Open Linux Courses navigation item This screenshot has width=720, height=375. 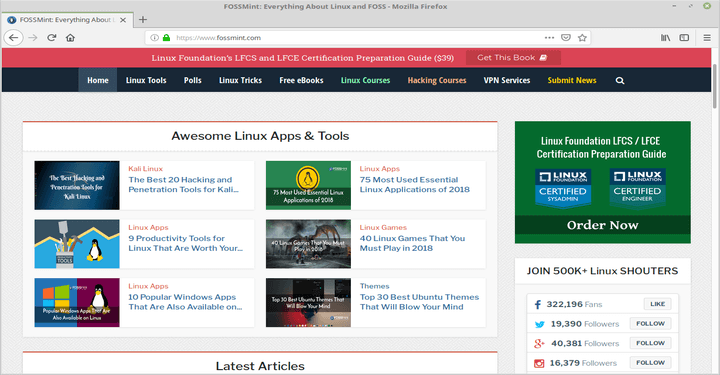pyautogui.click(x=366, y=80)
